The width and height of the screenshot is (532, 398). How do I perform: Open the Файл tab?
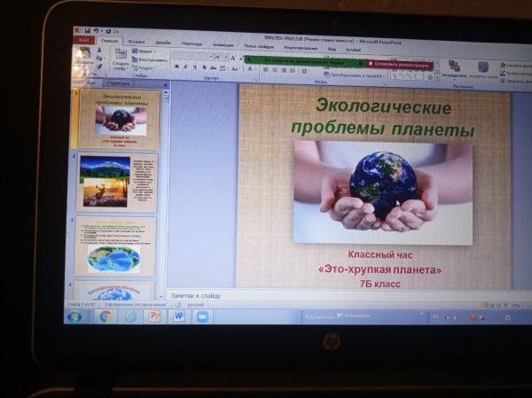[83, 40]
